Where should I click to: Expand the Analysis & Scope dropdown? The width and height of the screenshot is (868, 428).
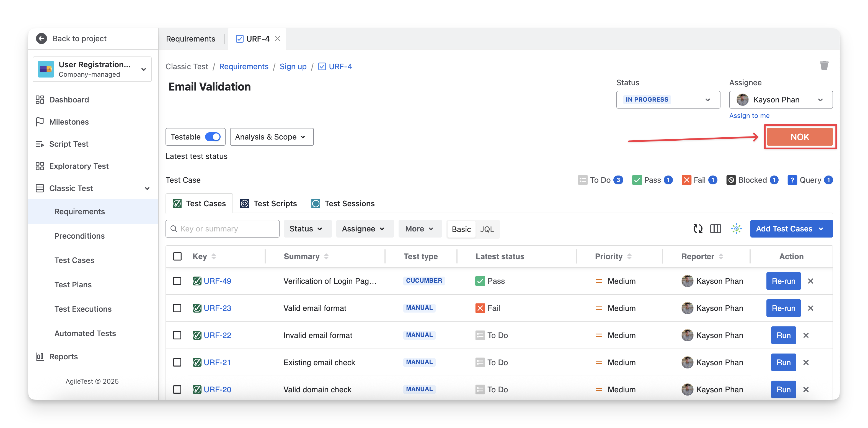pos(271,137)
